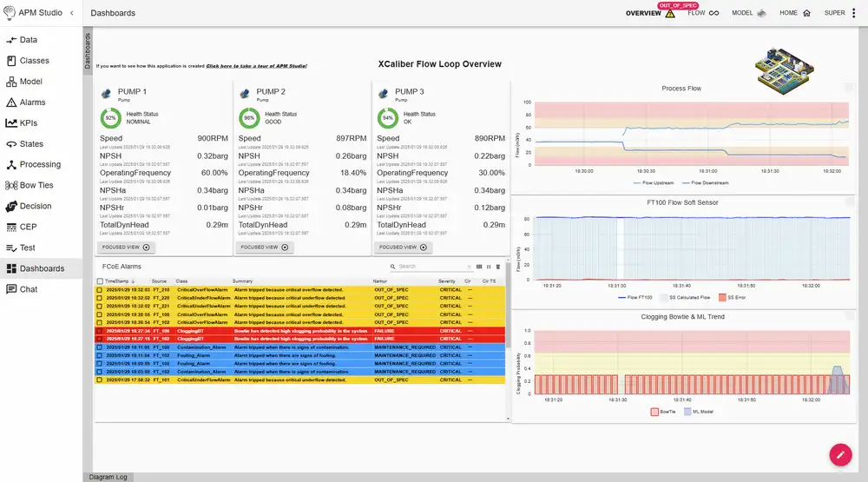868x482 pixels.
Task: Go to HOME view
Action: [x=789, y=13]
